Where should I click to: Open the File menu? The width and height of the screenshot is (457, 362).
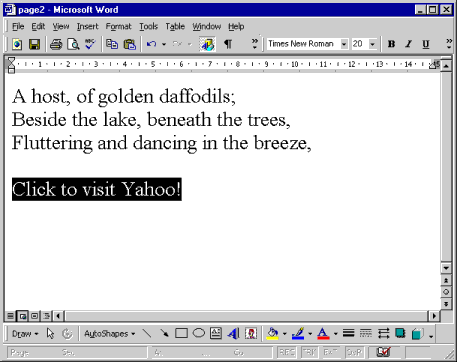pyautogui.click(x=18, y=26)
